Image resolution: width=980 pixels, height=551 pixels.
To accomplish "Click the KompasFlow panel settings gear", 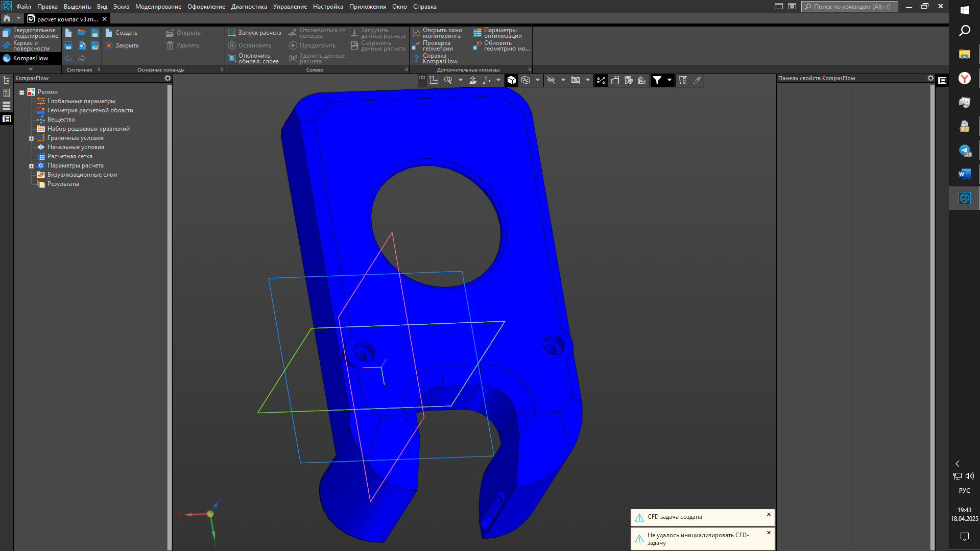I will [168, 78].
